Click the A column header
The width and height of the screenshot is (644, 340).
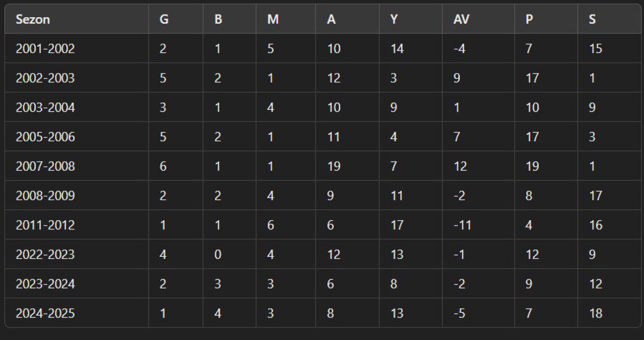pyautogui.click(x=331, y=19)
